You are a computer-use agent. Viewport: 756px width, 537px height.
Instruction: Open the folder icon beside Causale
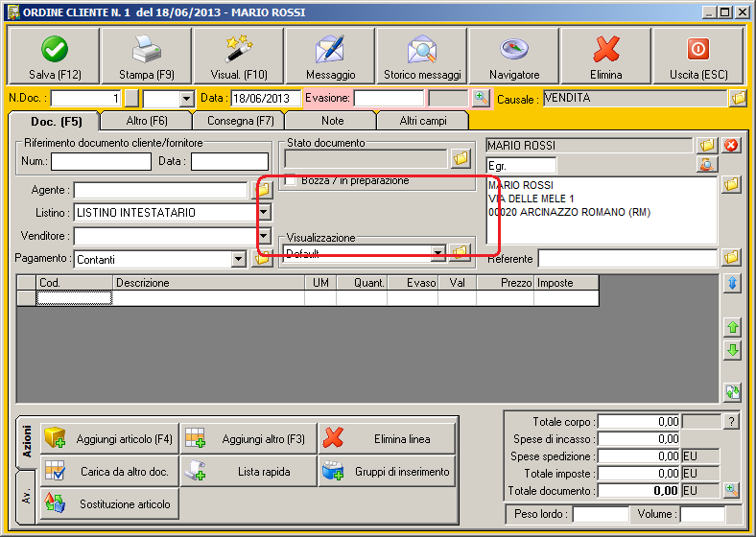(738, 99)
